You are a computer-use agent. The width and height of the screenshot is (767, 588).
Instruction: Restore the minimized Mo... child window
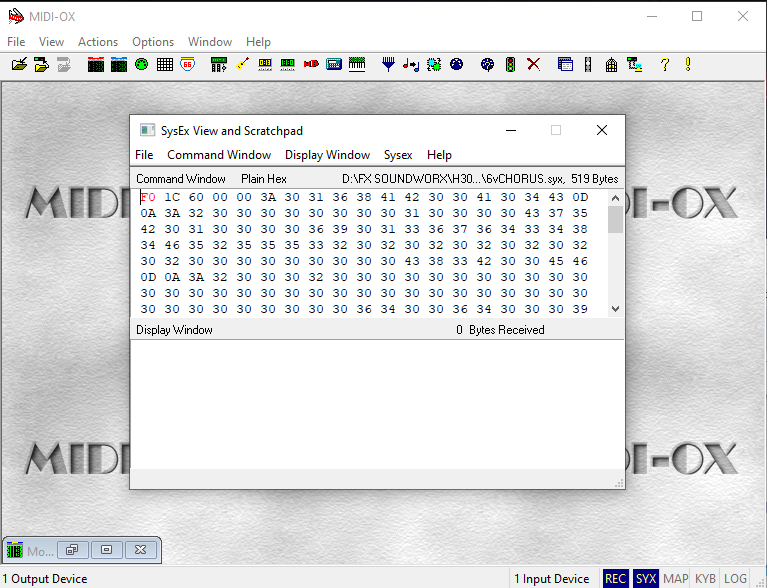point(72,550)
